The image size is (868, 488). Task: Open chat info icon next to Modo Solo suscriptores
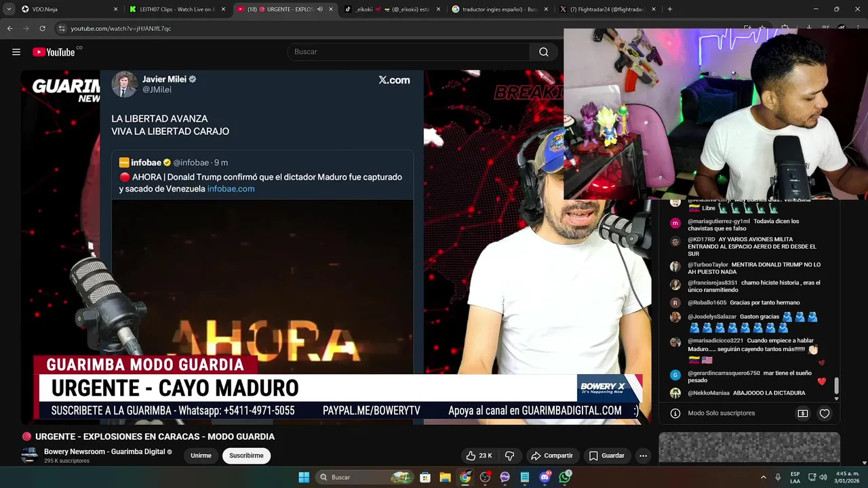coord(675,413)
